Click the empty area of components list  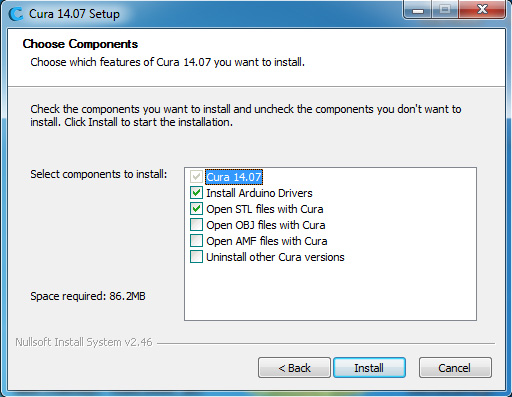pos(330,292)
